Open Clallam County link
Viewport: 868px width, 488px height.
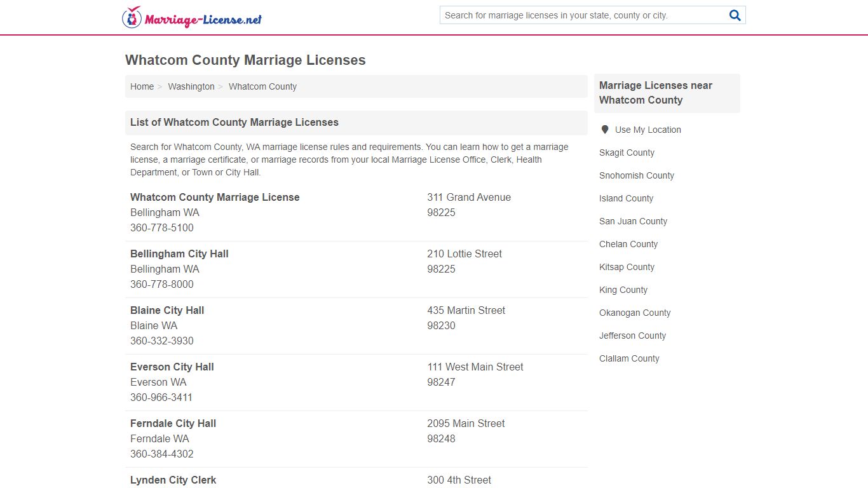pyautogui.click(x=629, y=358)
